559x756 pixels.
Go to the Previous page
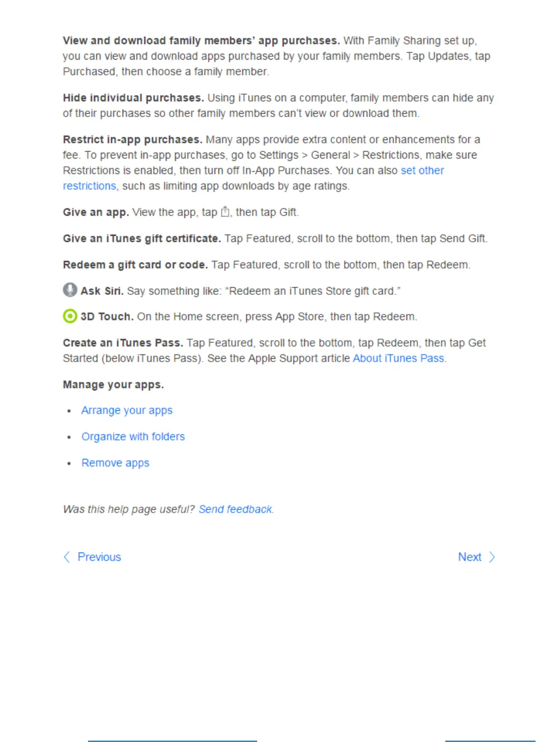coord(99,557)
